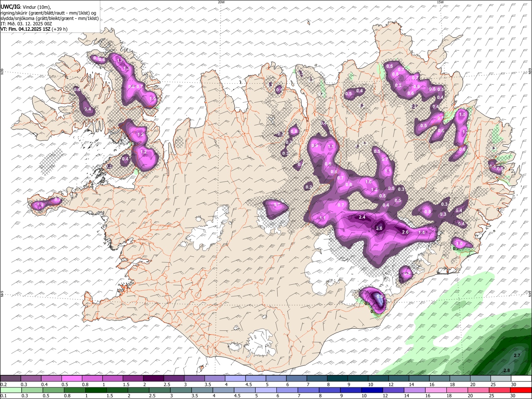Click the '25' label under the upper scale
The image size is (532, 399).
pos(493,385)
